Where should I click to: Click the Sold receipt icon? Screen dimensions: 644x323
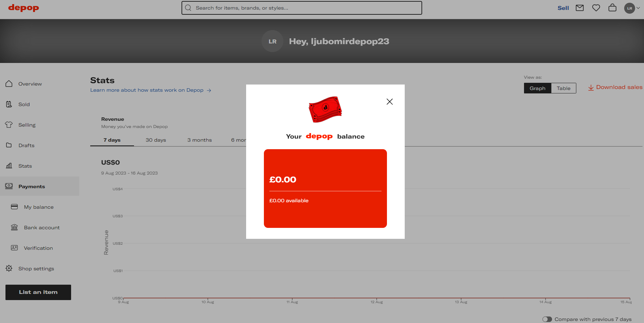pyautogui.click(x=9, y=104)
